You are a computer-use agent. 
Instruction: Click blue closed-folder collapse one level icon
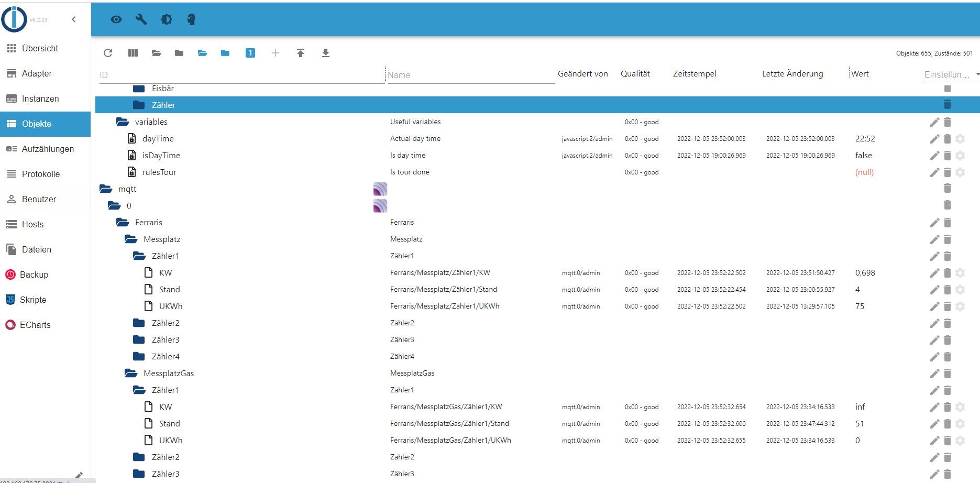click(x=225, y=53)
